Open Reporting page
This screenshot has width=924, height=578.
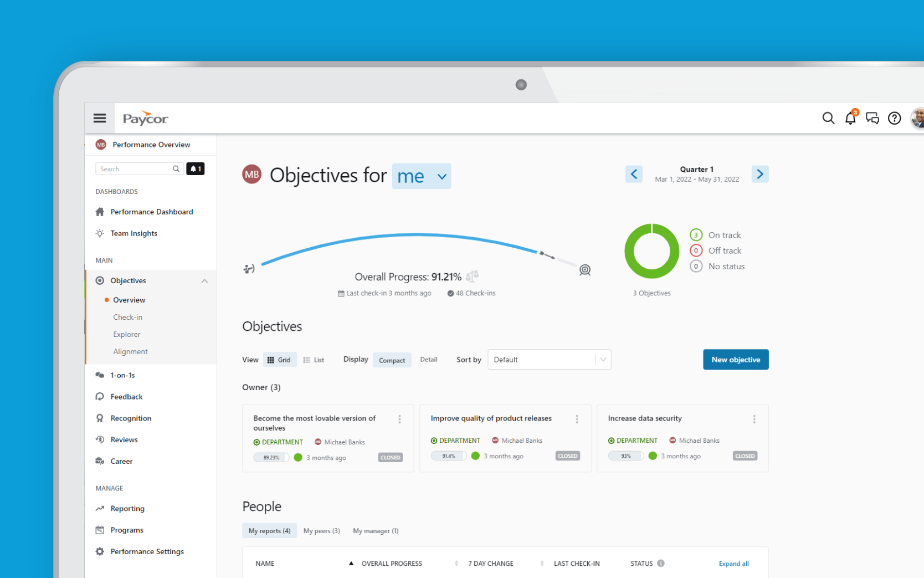click(x=127, y=509)
